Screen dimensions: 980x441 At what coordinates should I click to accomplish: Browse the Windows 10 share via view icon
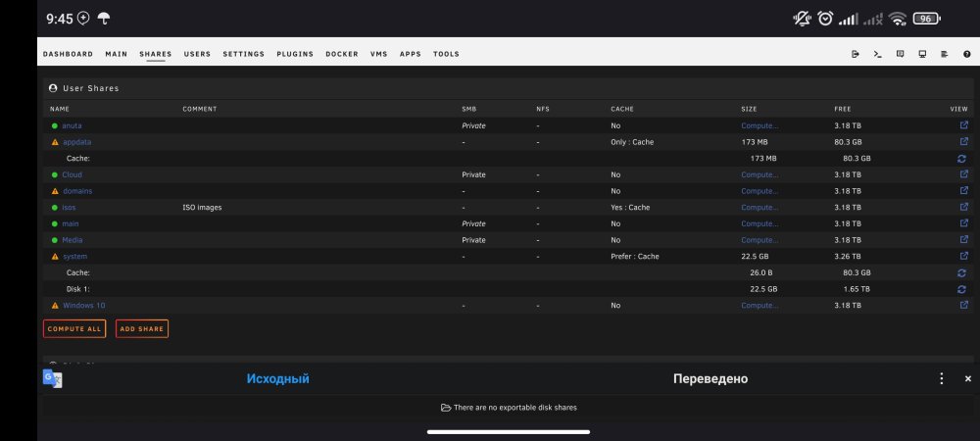tap(963, 306)
